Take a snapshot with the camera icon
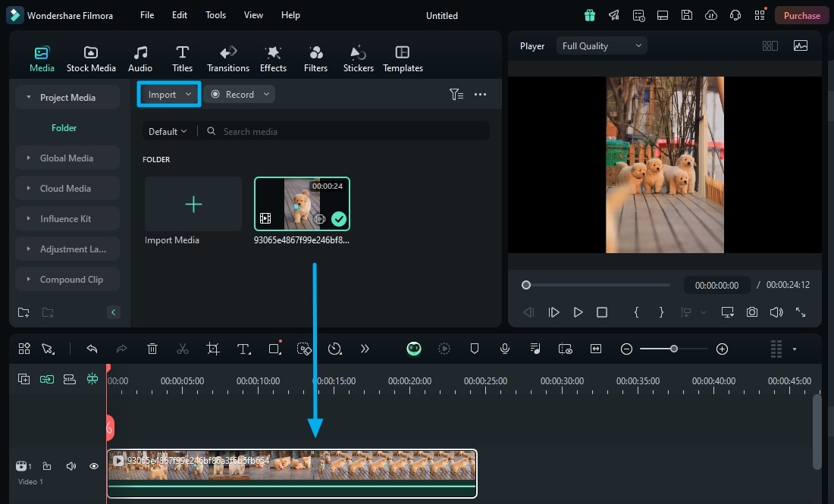 [x=751, y=312]
